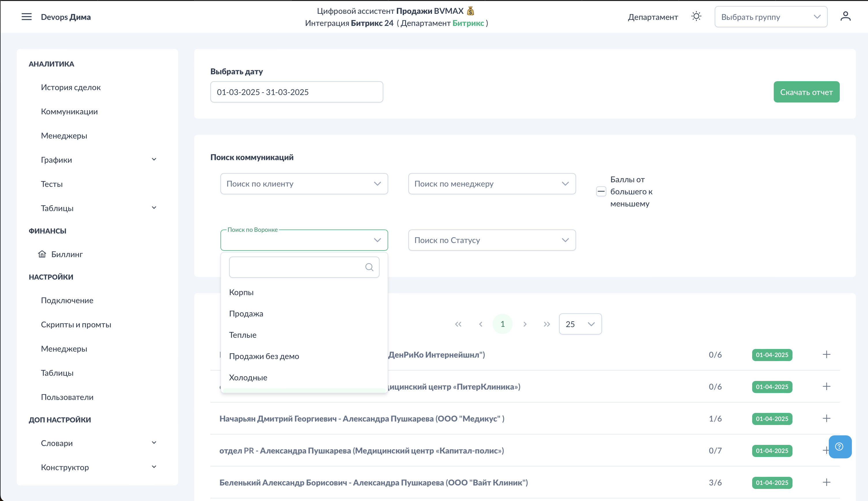
Task: Open user profile icon
Action: (845, 16)
